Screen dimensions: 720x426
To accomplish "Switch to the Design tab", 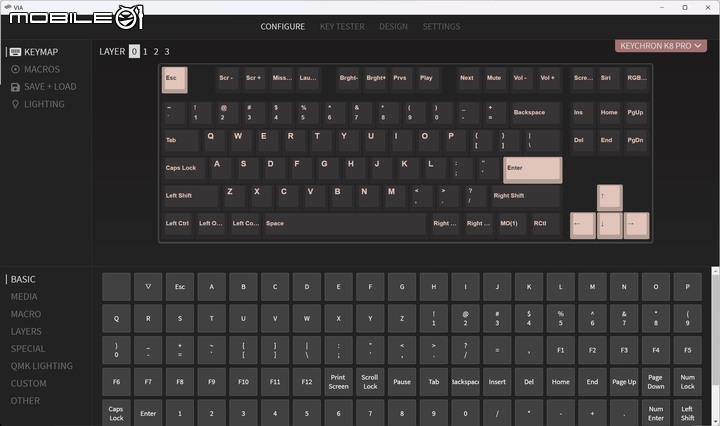I will [394, 27].
